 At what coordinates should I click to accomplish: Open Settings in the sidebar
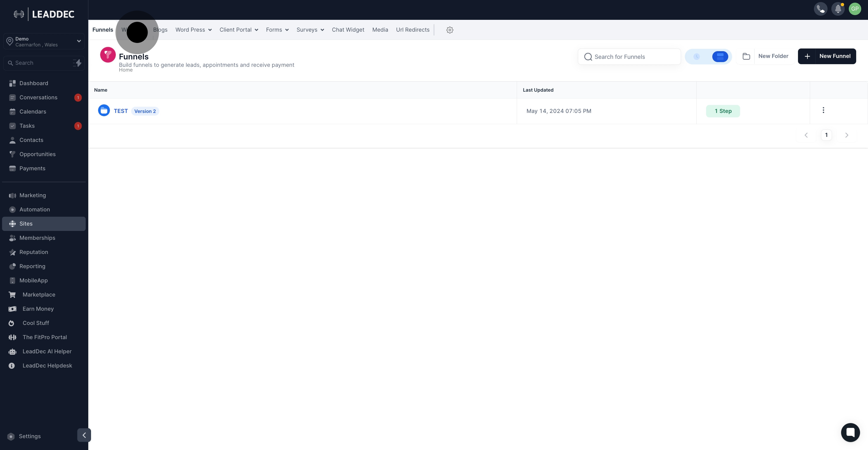point(30,436)
